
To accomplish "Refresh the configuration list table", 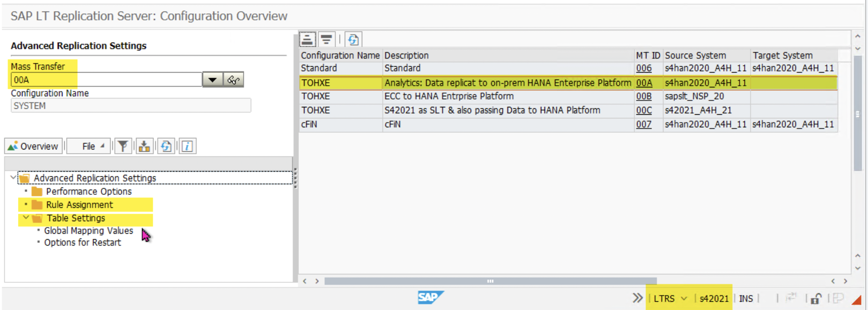I will 353,40.
